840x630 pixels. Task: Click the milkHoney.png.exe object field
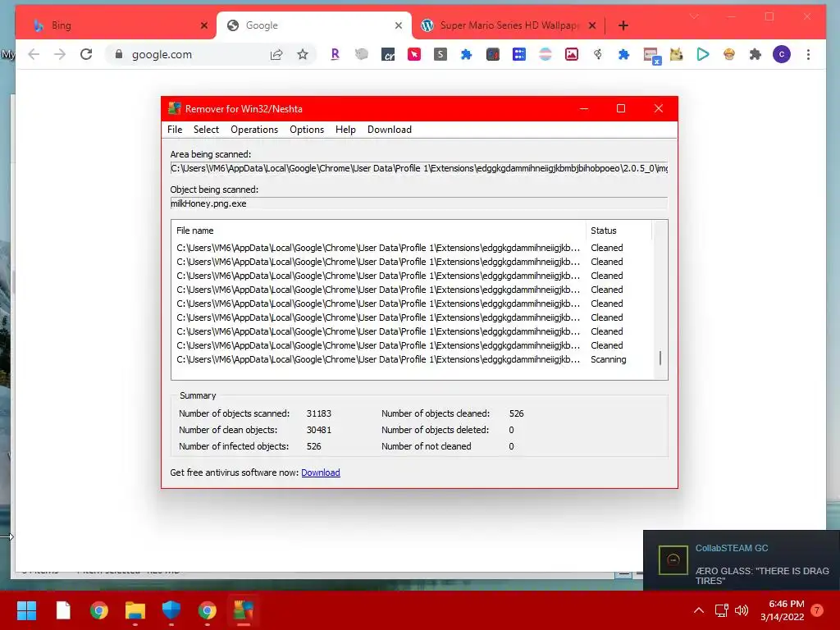[x=419, y=203]
